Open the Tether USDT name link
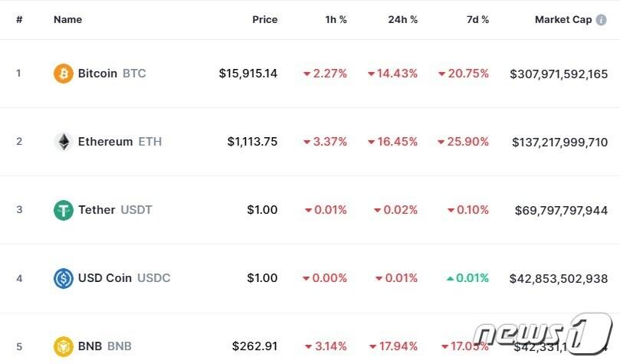The height and width of the screenshot is (364, 620). coord(115,210)
